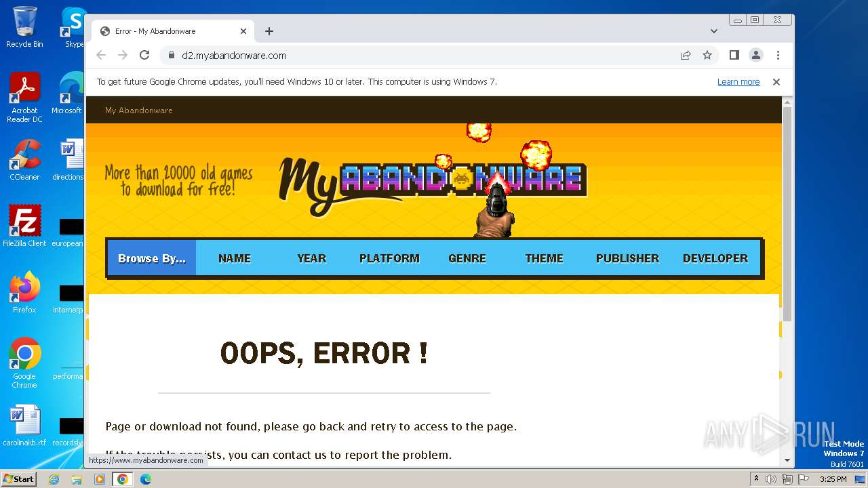
Task: Open Acrobat Reader DC desktop icon
Action: [x=24, y=98]
